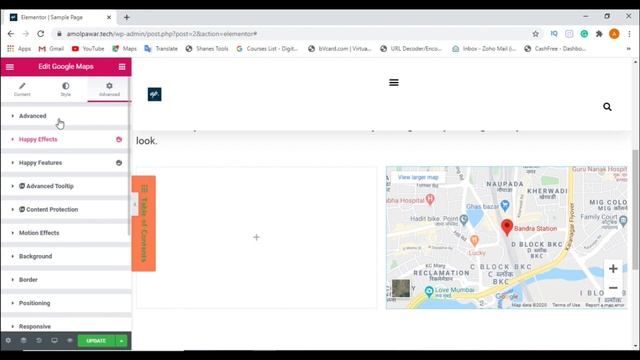Open the orange Table of Contents tab
The image size is (640, 360).
coord(144,223)
